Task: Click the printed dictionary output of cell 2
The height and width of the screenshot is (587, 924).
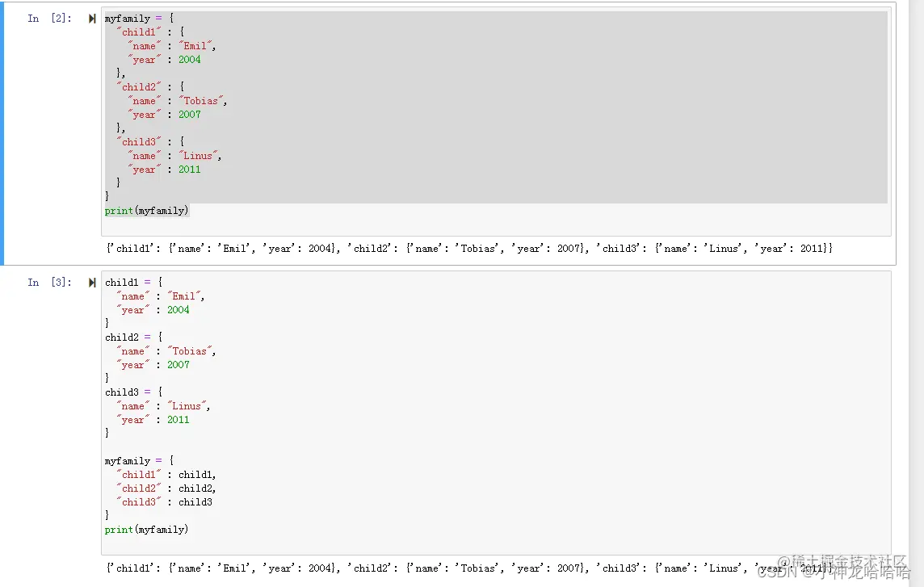Action: click(x=469, y=249)
